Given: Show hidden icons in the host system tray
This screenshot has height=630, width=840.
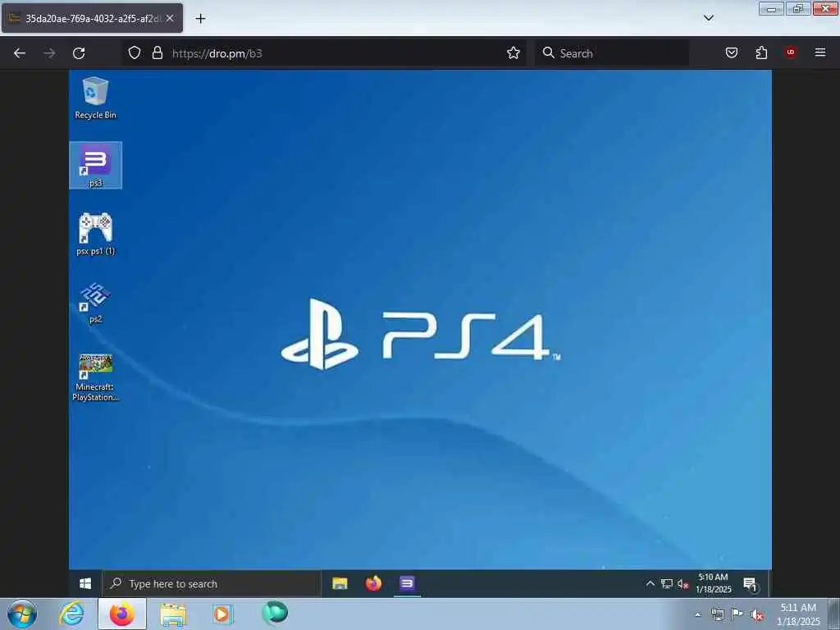Looking at the screenshot, I should pyautogui.click(x=697, y=614).
